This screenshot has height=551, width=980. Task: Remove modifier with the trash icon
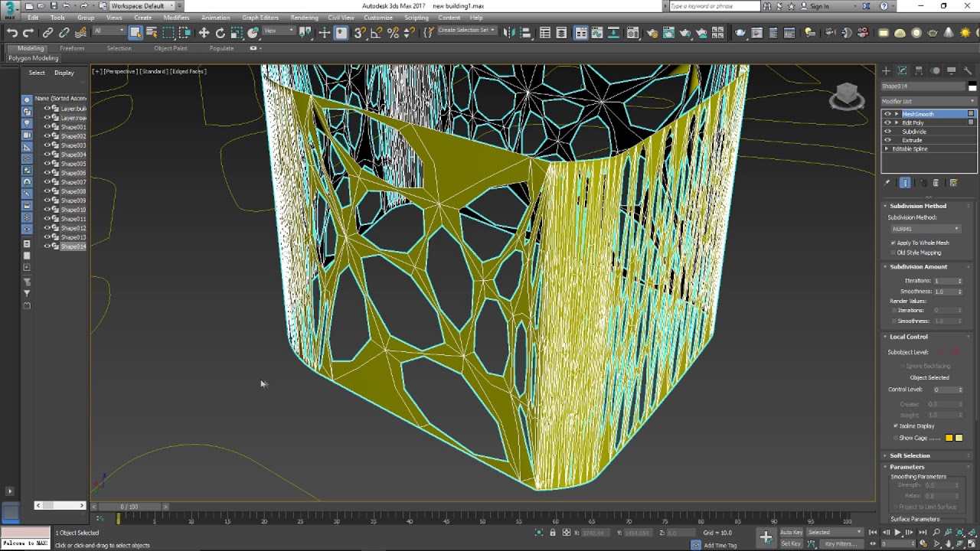tap(936, 183)
